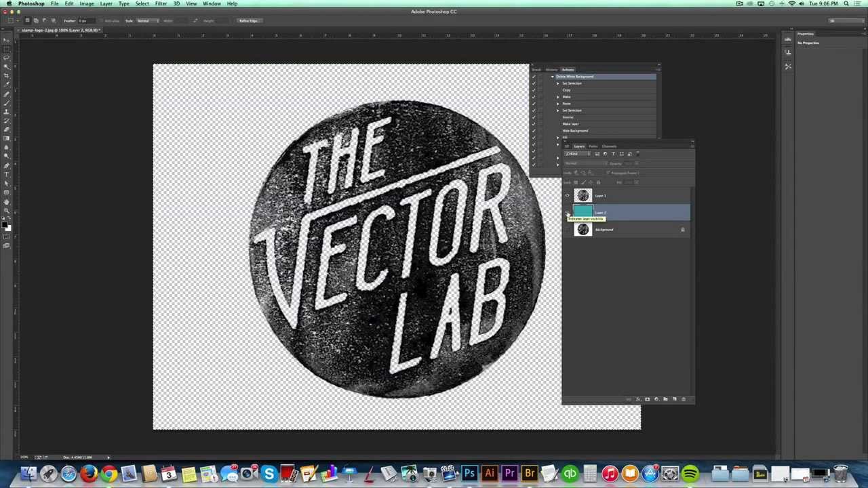Select the Layer 1 thumbnail
The height and width of the screenshot is (488, 868).
click(583, 196)
